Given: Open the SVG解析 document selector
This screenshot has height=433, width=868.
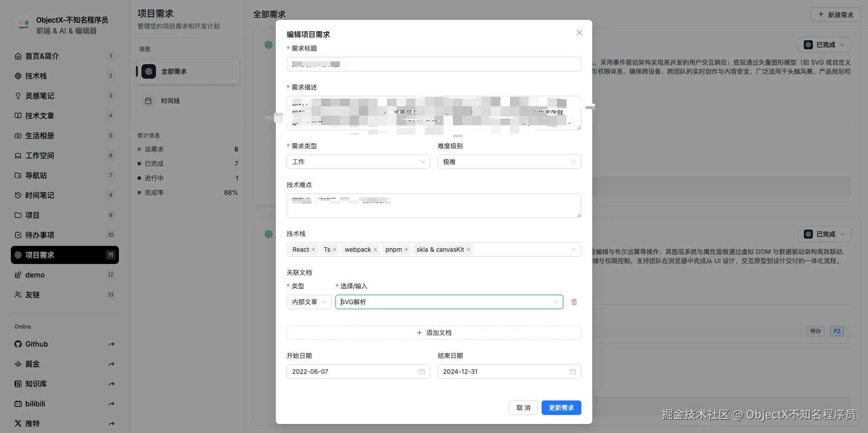Looking at the screenshot, I should click(449, 302).
